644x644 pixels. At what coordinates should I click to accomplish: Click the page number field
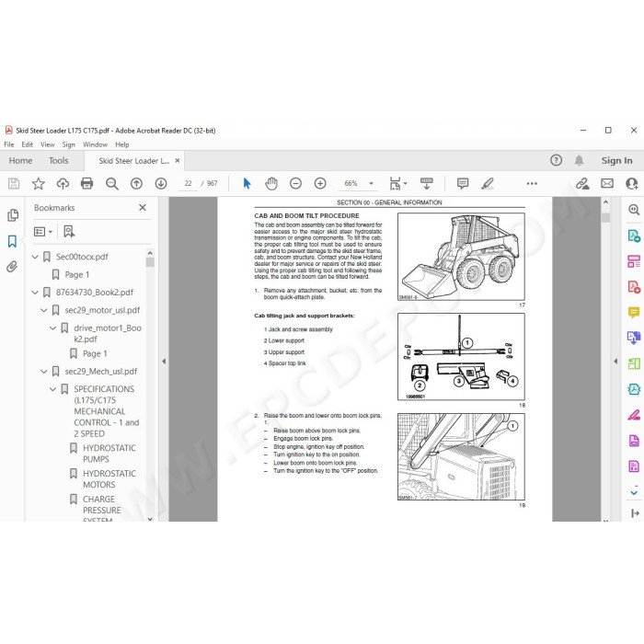click(x=188, y=184)
